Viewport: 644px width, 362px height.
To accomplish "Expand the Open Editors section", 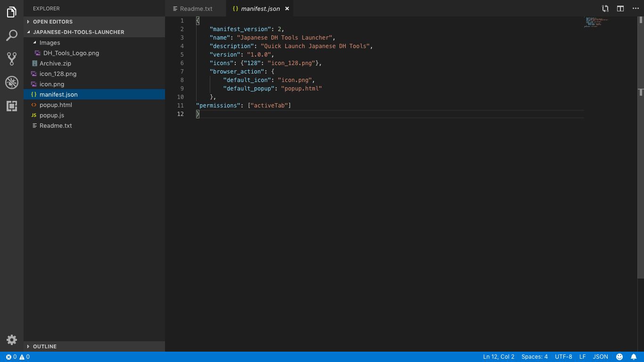I will coord(94,22).
